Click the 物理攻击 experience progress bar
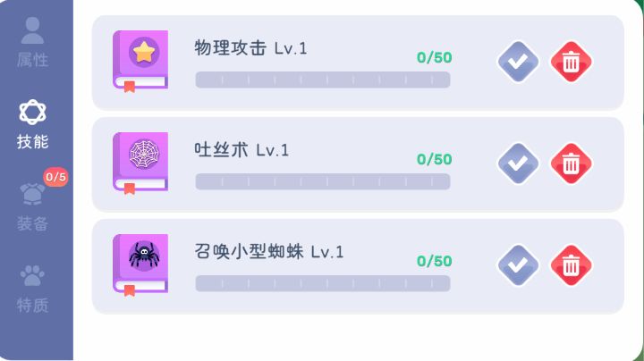This screenshot has height=361, width=644. pyautogui.click(x=322, y=80)
